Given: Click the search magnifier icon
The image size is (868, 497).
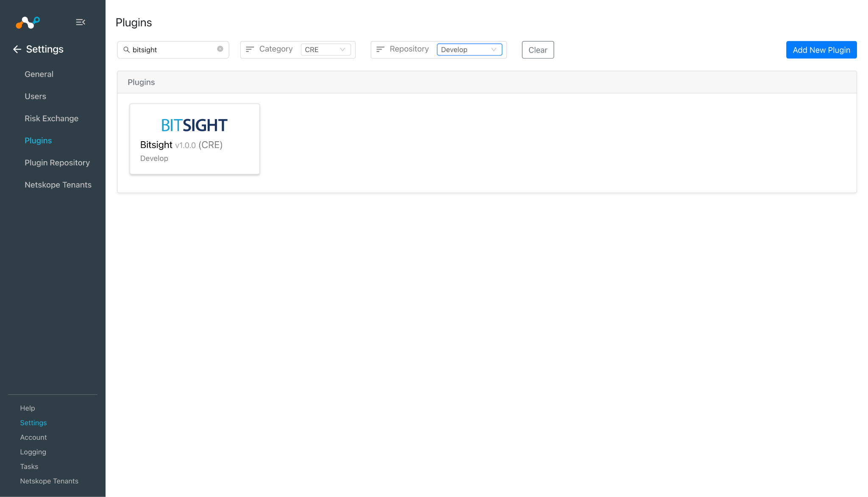Looking at the screenshot, I should tap(126, 50).
